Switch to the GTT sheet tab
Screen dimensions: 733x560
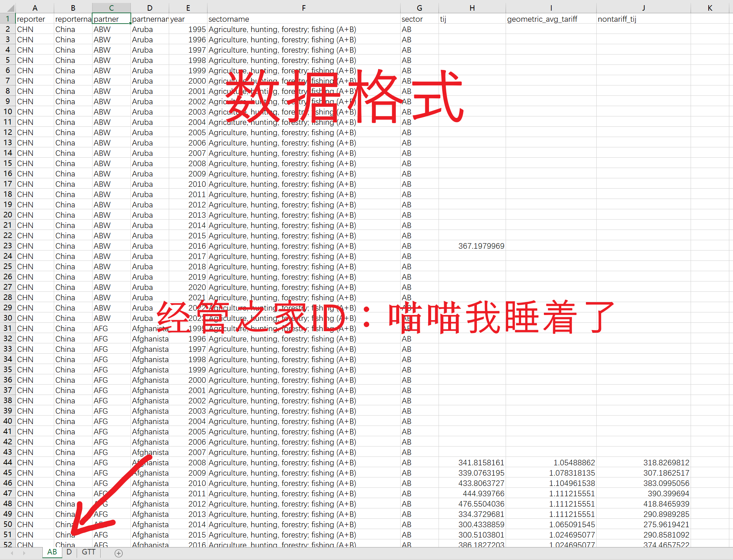(88, 552)
